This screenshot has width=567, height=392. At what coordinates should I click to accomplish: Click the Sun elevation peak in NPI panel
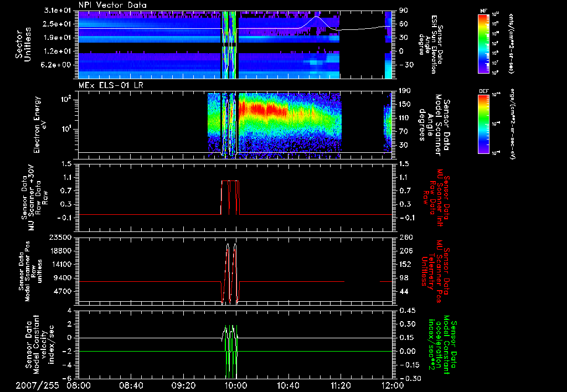pos(316,17)
